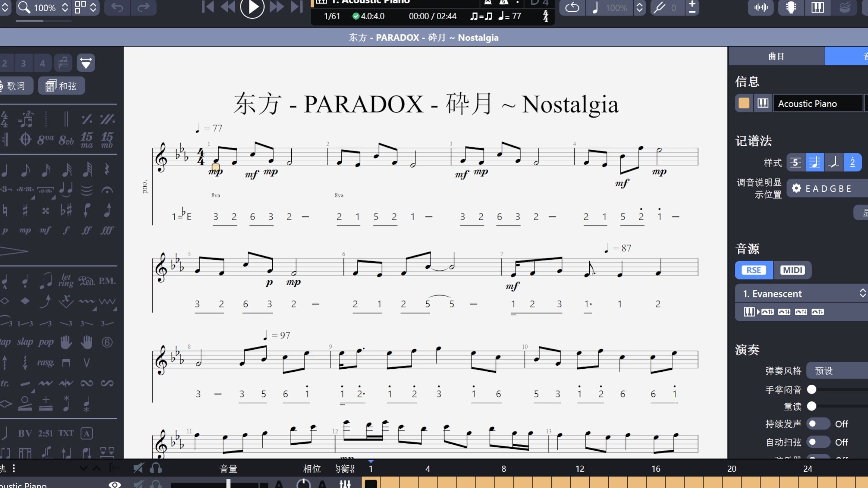The width and height of the screenshot is (868, 488).
Task: Open the 弹奏风格 preset dropdown
Action: pos(837,370)
